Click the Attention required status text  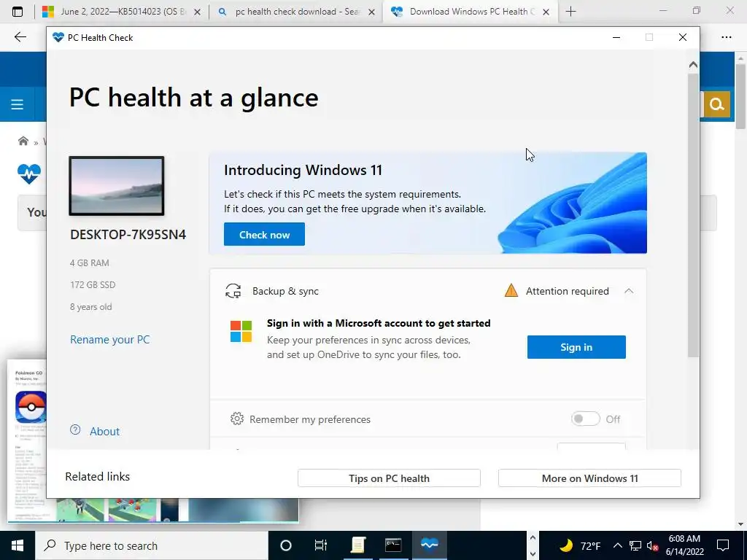click(x=568, y=291)
